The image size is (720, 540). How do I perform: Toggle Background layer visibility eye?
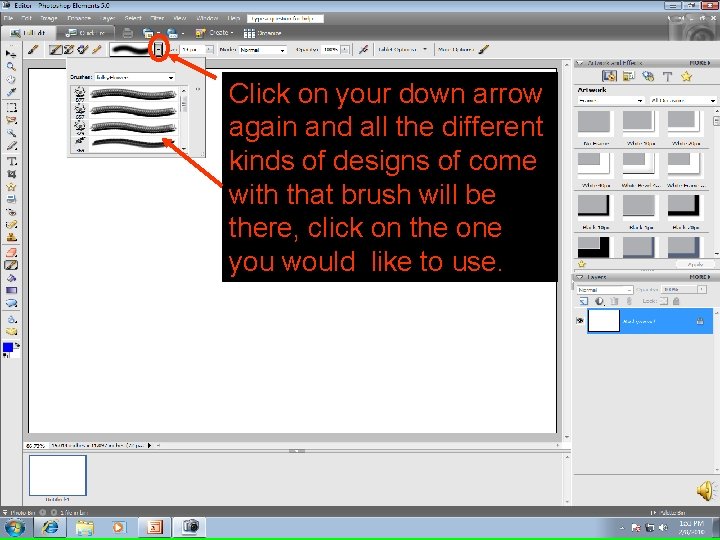(x=579, y=321)
